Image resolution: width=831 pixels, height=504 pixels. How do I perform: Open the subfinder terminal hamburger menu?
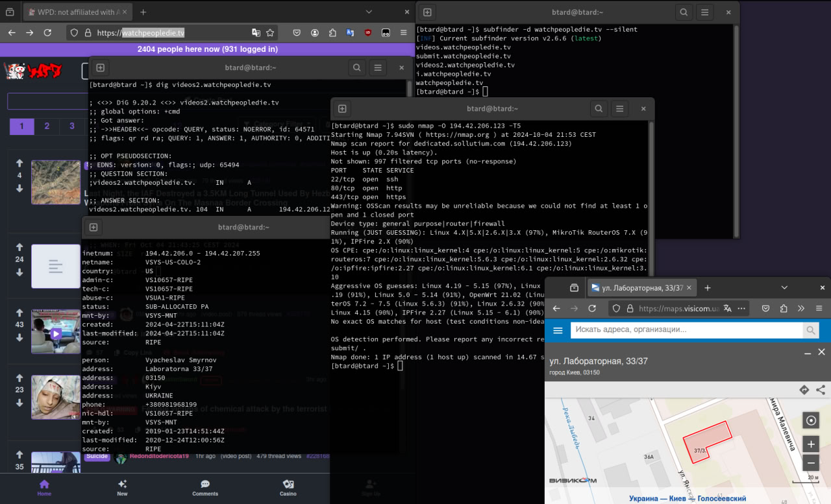click(x=705, y=12)
